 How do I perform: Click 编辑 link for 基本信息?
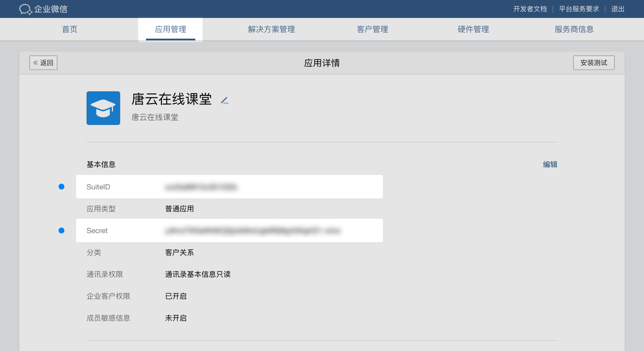550,164
